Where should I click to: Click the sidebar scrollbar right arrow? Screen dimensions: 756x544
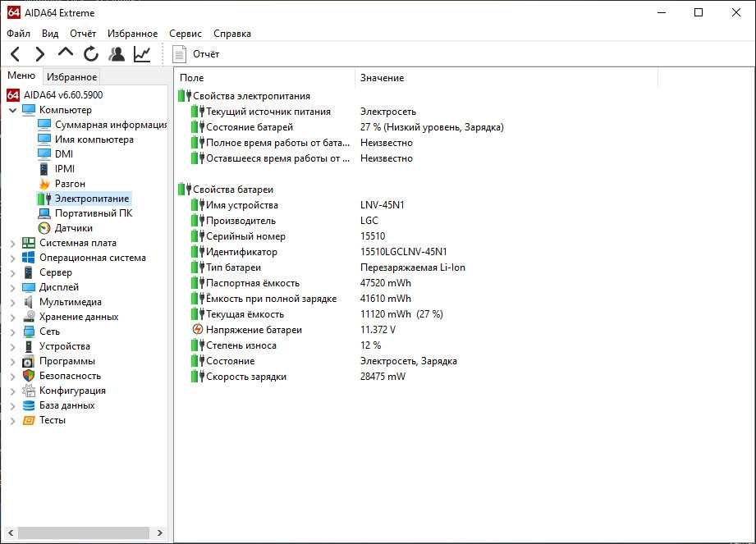(160, 533)
